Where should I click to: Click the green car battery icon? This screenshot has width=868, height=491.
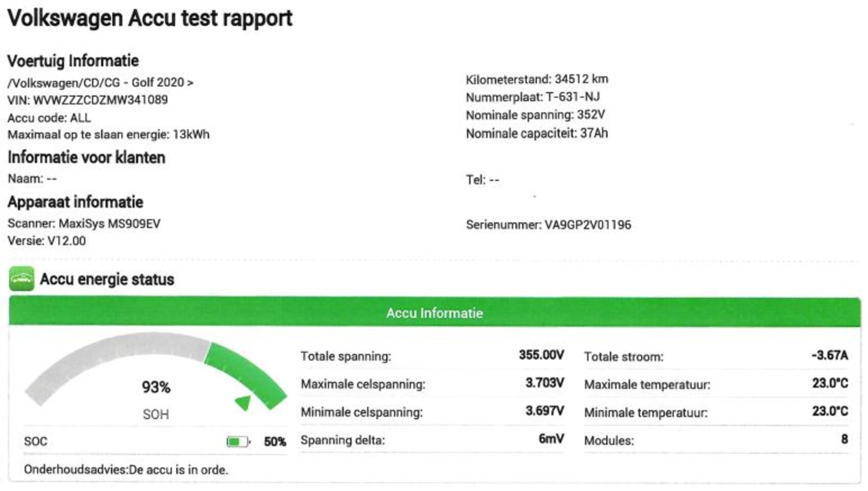tap(21, 279)
